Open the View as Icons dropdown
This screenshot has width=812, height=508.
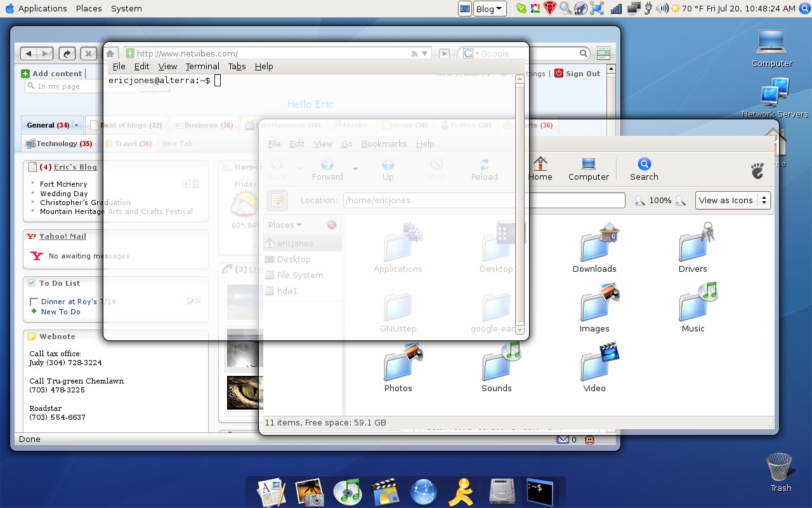click(733, 200)
